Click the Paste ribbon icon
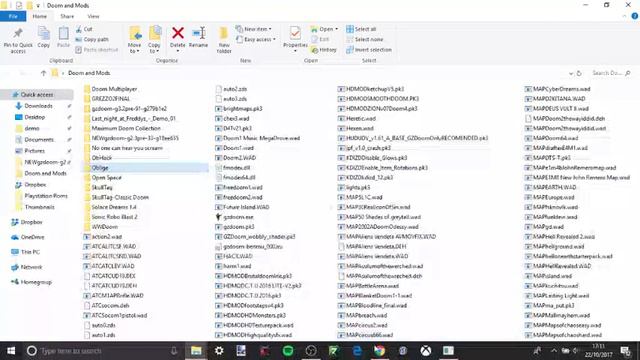This screenshot has height=360, width=640. pos(63,37)
